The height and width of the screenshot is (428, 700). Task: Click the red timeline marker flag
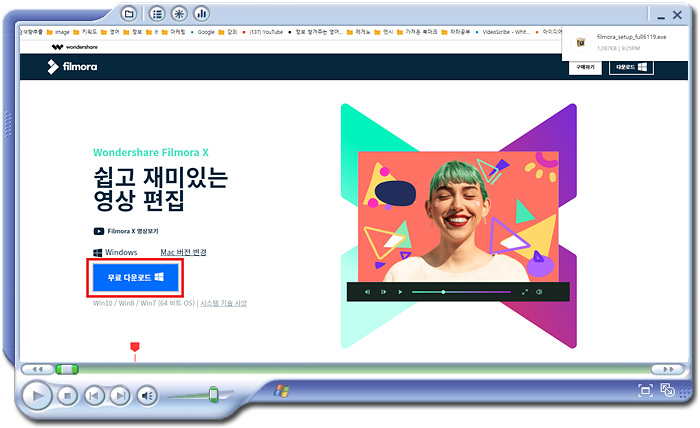coord(135,347)
